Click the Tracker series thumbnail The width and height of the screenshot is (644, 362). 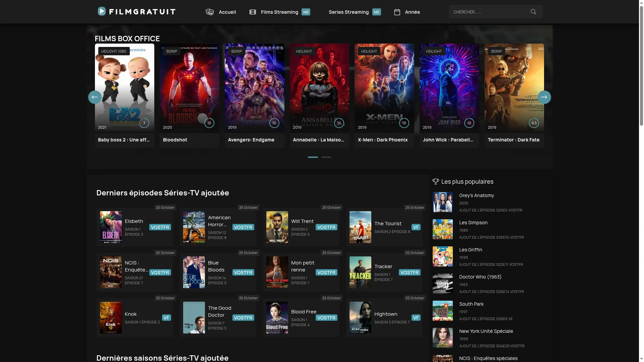(x=360, y=272)
